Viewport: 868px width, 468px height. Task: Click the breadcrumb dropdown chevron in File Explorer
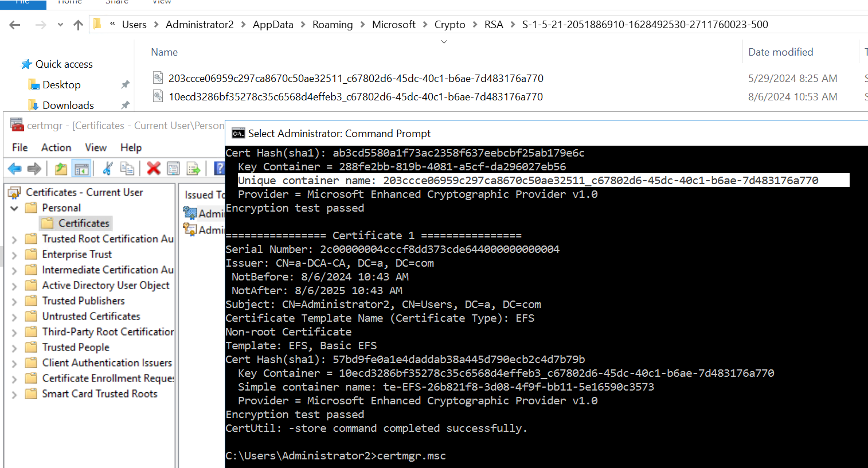click(x=444, y=41)
